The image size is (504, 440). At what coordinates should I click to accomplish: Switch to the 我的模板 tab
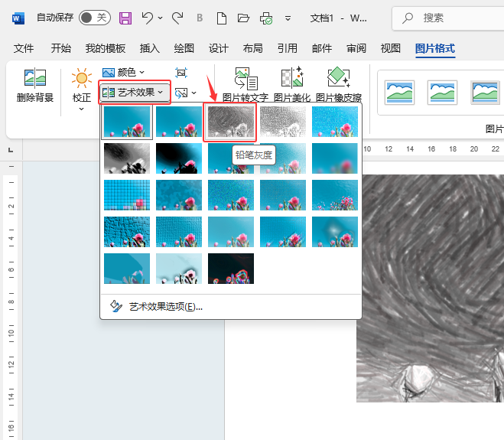coord(106,48)
